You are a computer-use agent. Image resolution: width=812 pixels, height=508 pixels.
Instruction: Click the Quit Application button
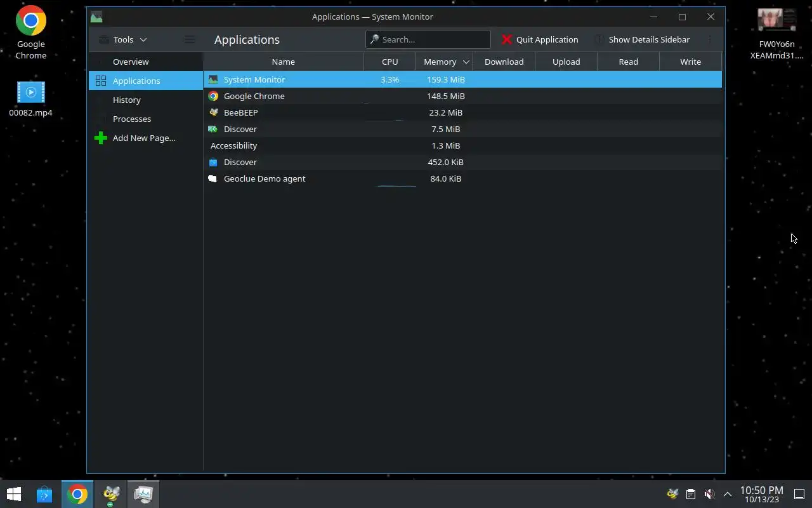pos(540,39)
